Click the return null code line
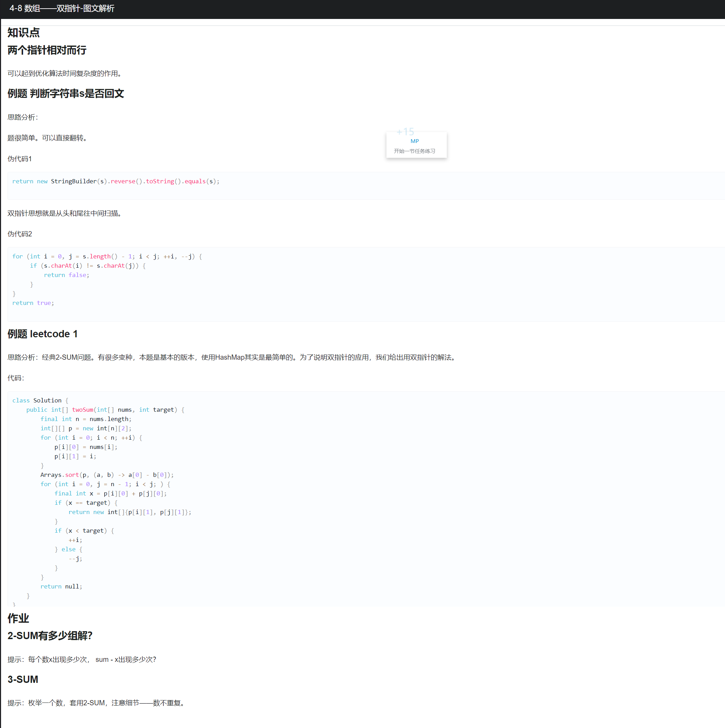The height and width of the screenshot is (728, 725). pyautogui.click(x=61, y=586)
